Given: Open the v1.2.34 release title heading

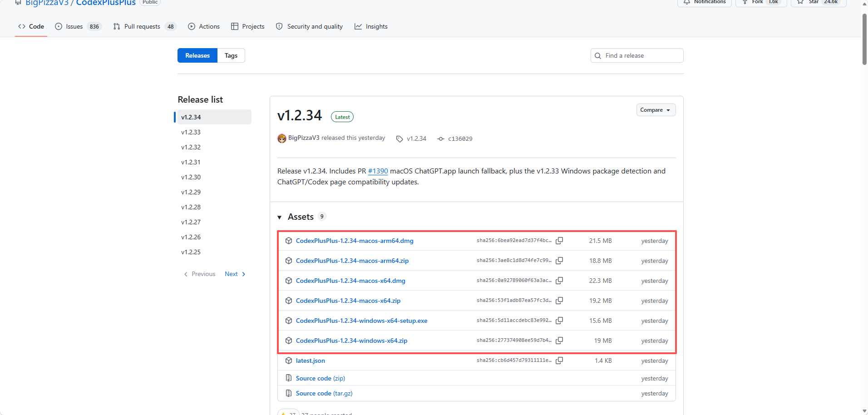Looking at the screenshot, I should tap(300, 115).
